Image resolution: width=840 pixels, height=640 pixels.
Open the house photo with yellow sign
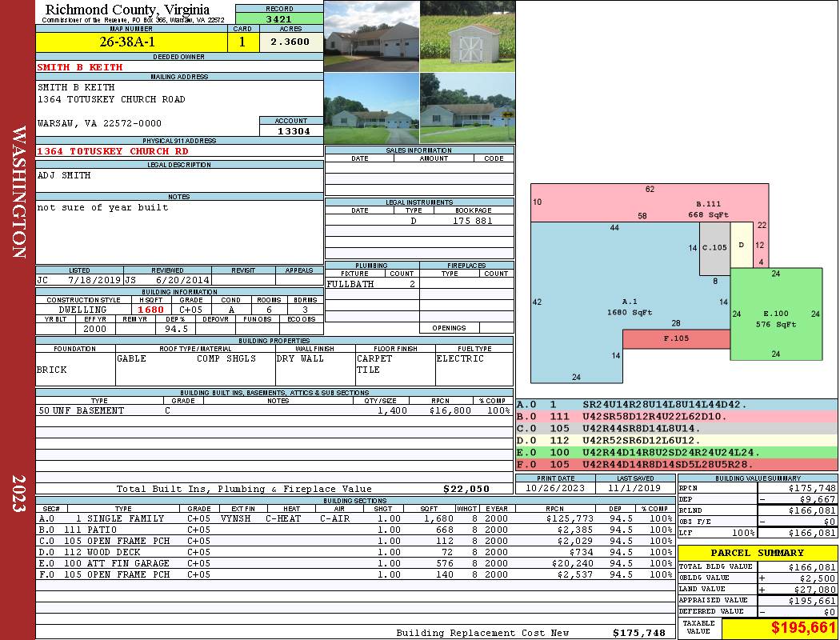pos(468,108)
